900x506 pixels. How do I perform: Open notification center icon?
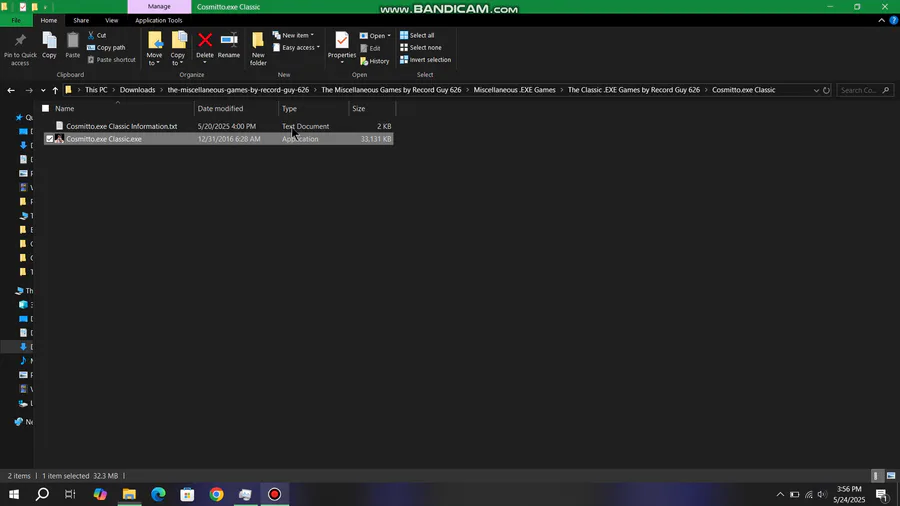pos(882,494)
